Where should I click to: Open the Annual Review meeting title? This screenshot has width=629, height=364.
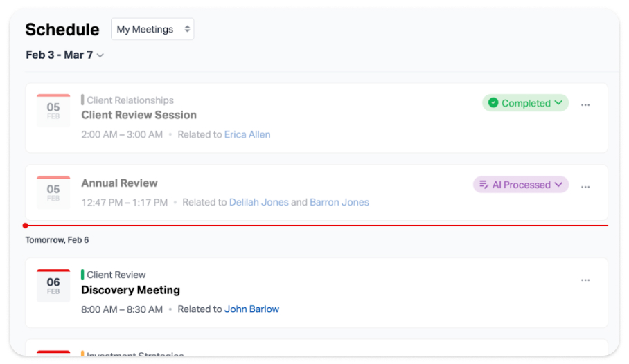point(120,183)
